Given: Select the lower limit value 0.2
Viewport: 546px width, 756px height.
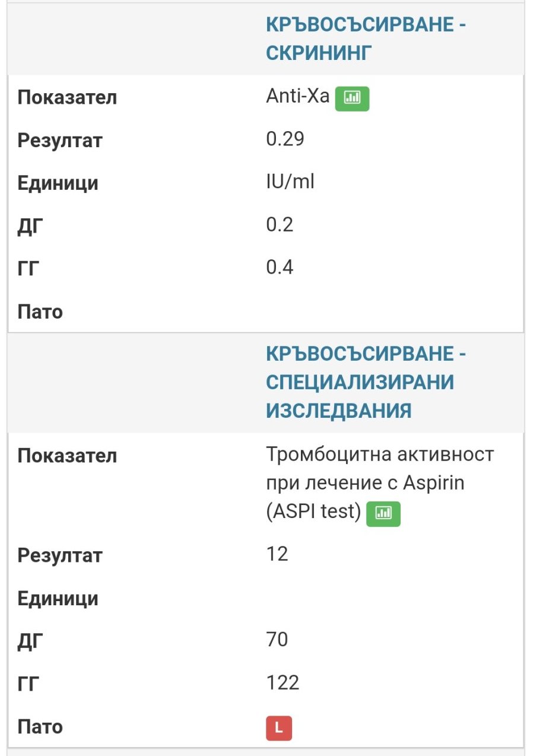Looking at the screenshot, I should (280, 225).
